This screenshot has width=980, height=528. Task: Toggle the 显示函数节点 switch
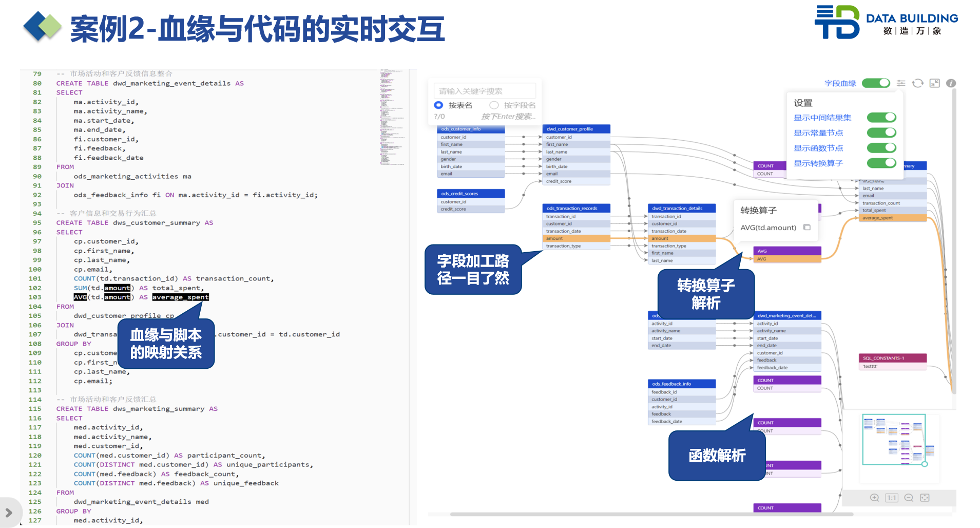pos(881,148)
